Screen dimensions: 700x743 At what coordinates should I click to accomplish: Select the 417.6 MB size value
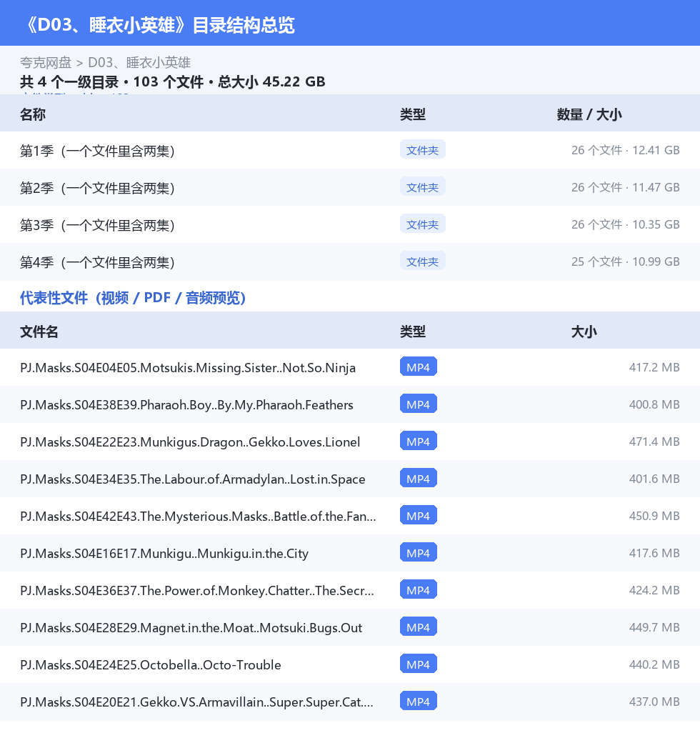[654, 553]
